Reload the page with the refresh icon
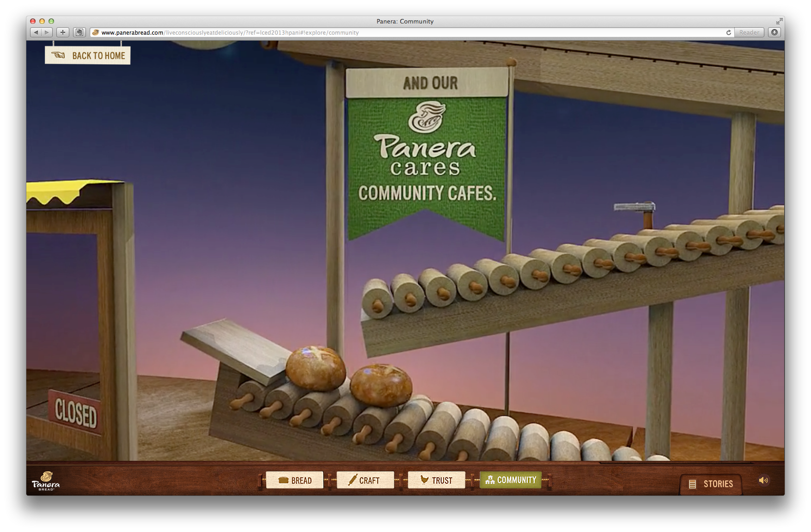Screen dimensions: 811x532 [x=728, y=32]
